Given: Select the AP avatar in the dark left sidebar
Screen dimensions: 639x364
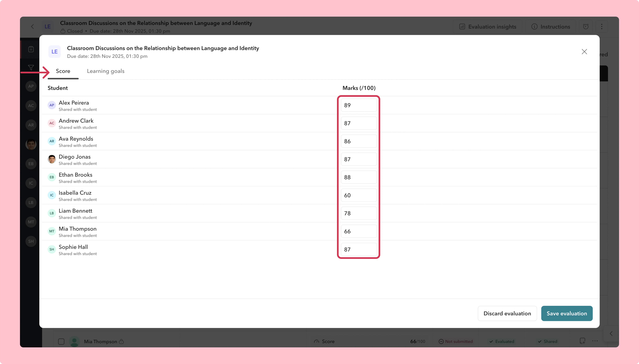Looking at the screenshot, I should [31, 86].
